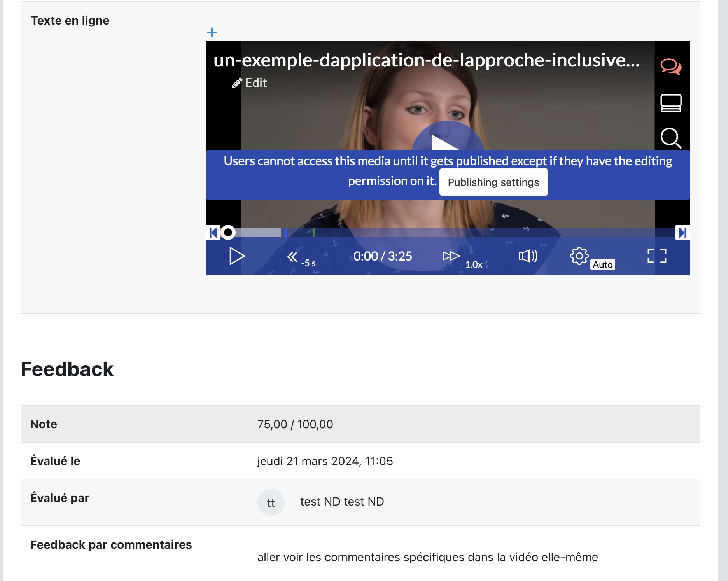Click the timeline playhead handle

[228, 233]
